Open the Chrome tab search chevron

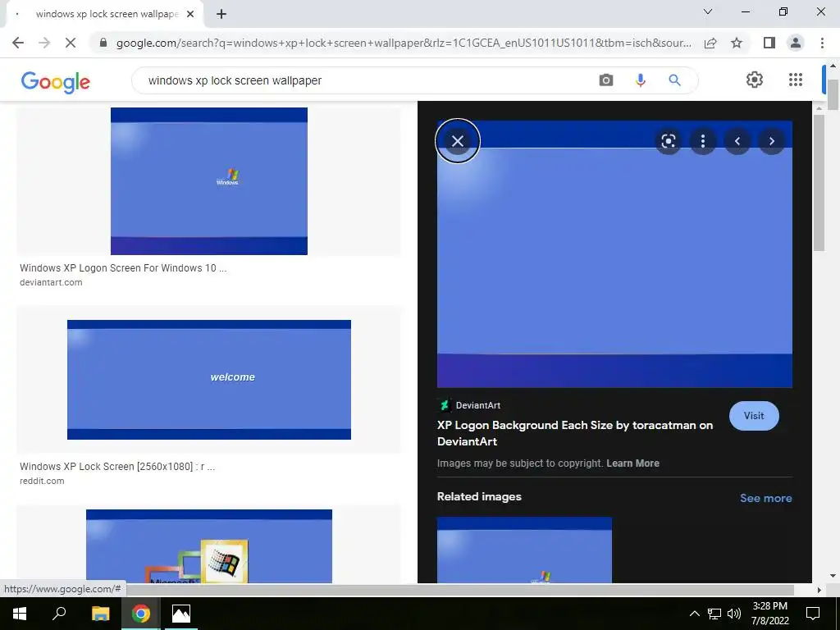[x=708, y=11]
